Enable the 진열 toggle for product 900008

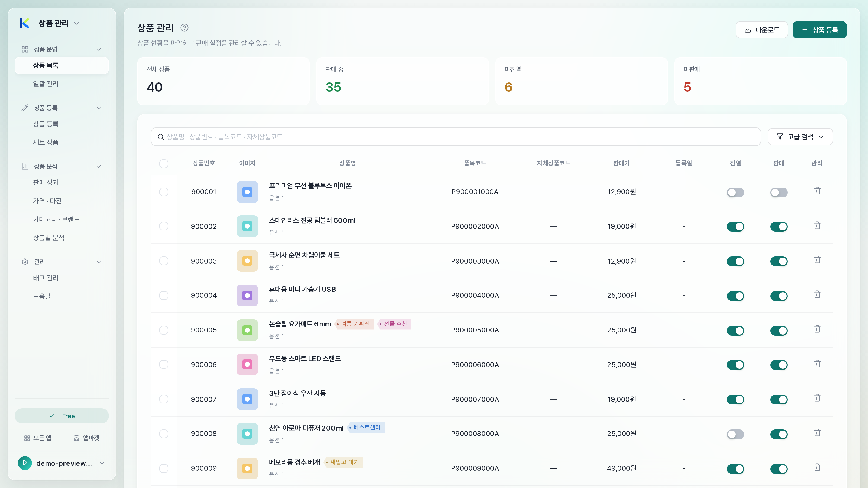pos(735,434)
